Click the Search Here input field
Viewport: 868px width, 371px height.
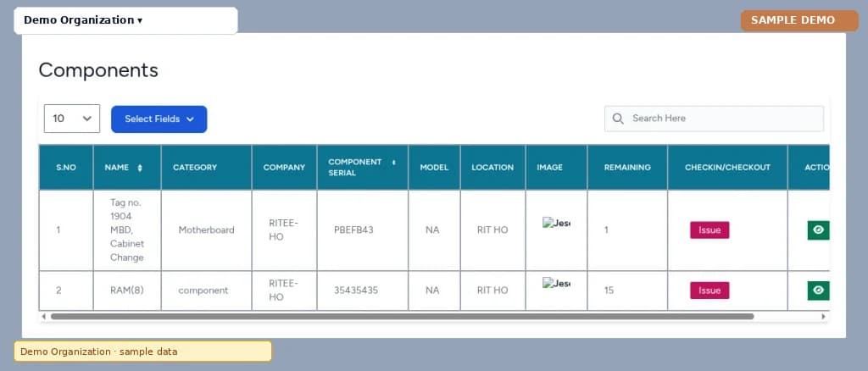click(x=714, y=119)
